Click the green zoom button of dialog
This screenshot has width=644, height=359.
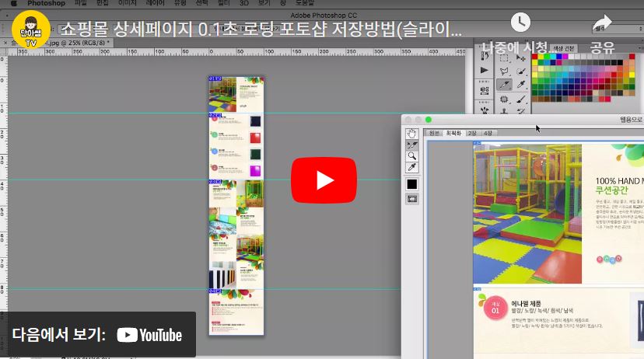point(429,120)
